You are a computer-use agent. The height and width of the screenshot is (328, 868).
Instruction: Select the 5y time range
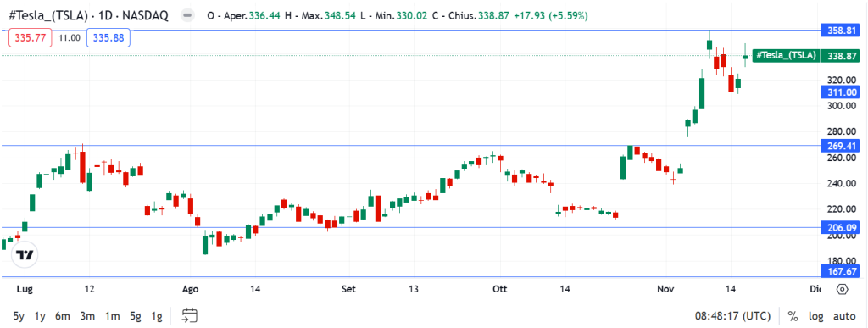(x=19, y=316)
